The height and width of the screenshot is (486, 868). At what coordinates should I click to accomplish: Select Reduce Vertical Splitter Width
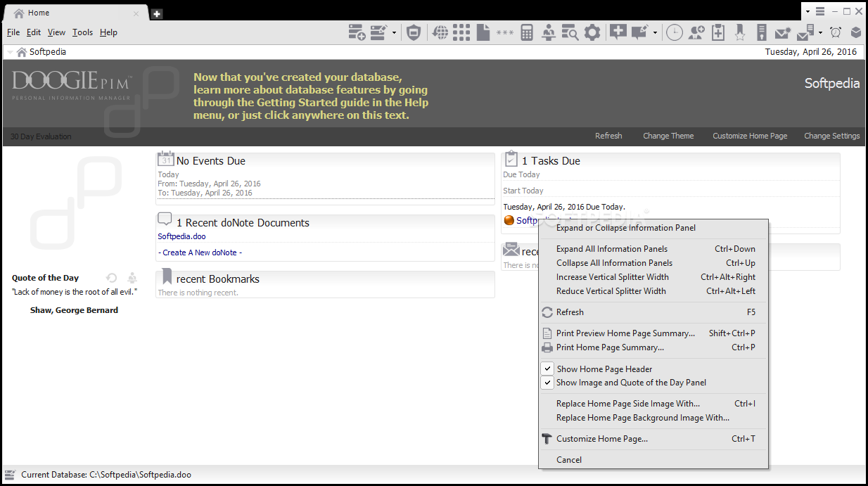coord(653,290)
